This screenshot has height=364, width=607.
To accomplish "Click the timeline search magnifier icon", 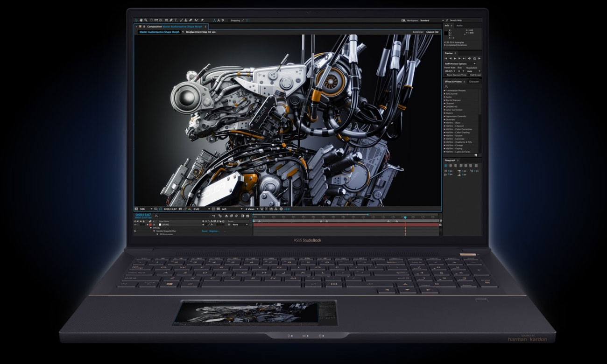I will click(156, 216).
